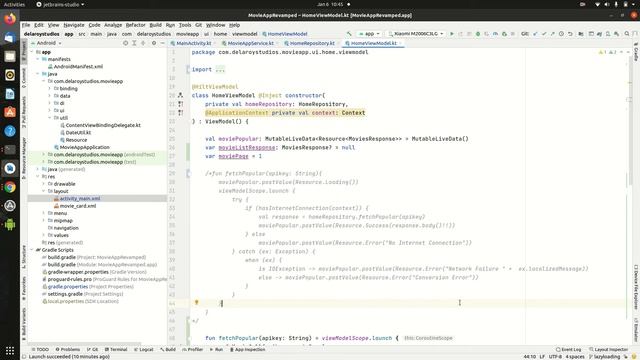Click the UTF-8 encoding in status bar
Screen dimensions: 640x360
coord(555,357)
